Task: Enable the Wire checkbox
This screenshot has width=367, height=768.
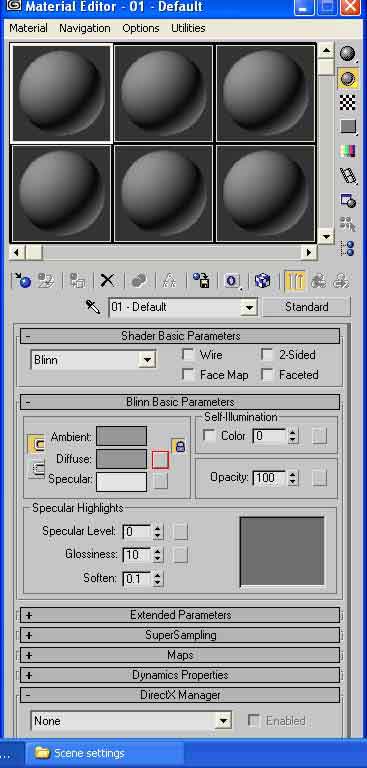Action: click(188, 354)
